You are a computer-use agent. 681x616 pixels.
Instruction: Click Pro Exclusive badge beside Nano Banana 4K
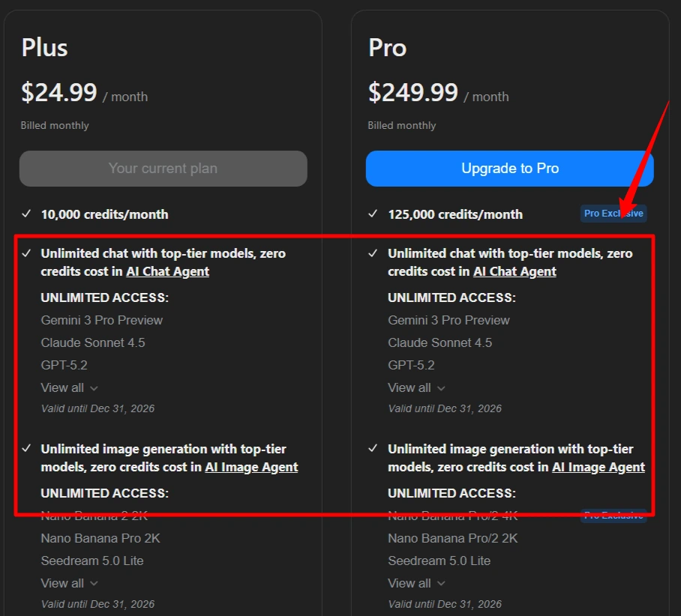click(x=613, y=516)
